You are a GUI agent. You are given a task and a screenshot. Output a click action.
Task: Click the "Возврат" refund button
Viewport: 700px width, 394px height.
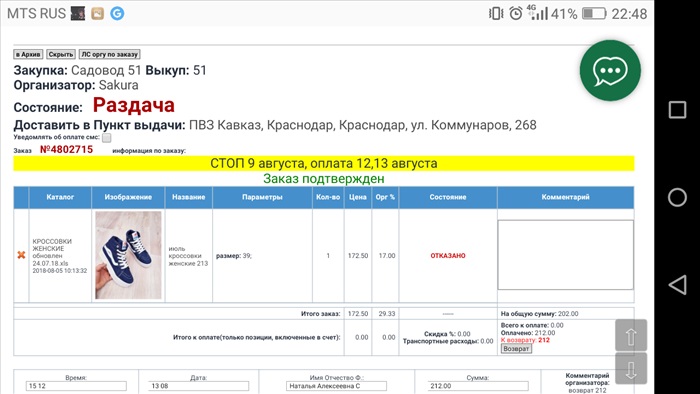click(x=516, y=349)
